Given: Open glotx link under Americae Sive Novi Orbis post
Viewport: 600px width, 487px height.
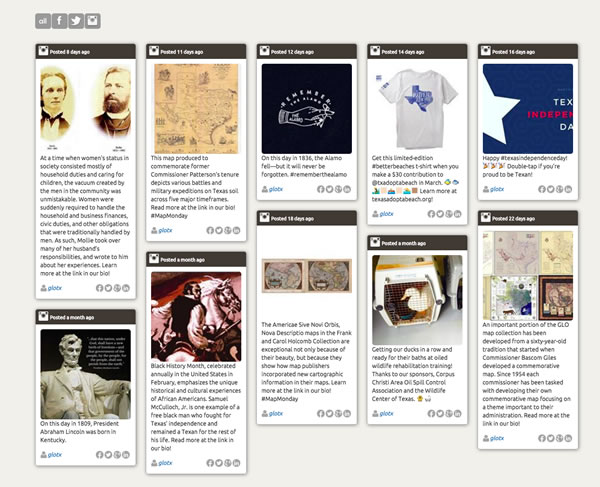Looking at the screenshot, I should 276,414.
